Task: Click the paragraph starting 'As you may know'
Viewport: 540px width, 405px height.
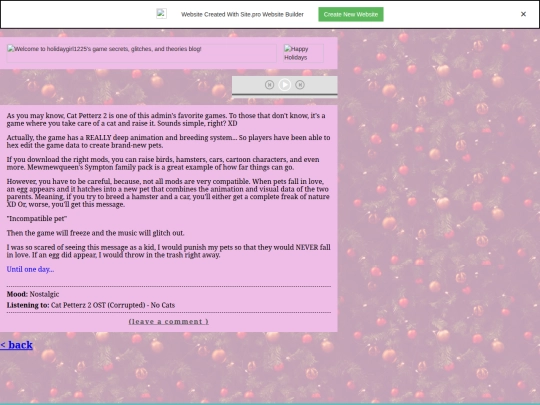Action: click(166, 119)
